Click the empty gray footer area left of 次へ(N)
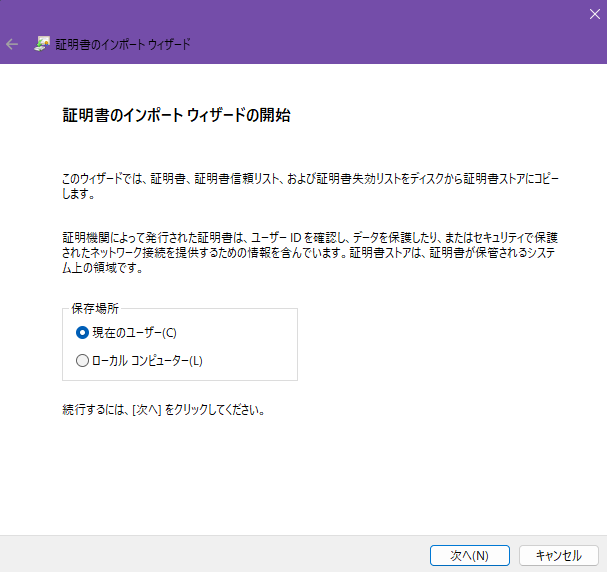This screenshot has width=607, height=572. pyautogui.click(x=200, y=554)
